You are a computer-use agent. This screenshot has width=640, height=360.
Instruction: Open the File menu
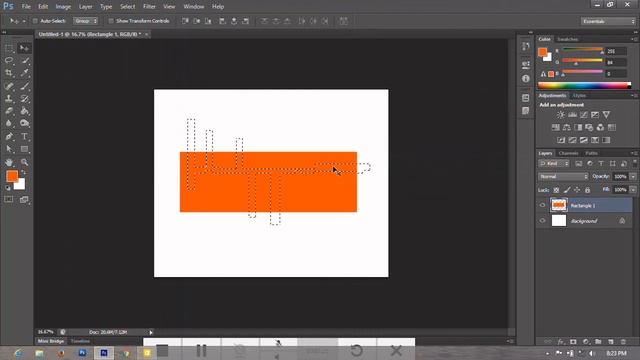pyautogui.click(x=26, y=7)
